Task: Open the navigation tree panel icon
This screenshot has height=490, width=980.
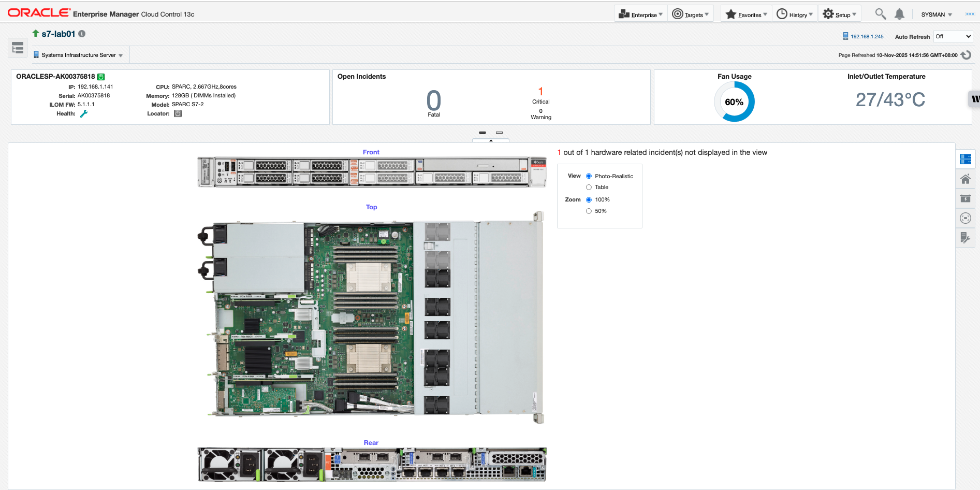Action: point(18,48)
